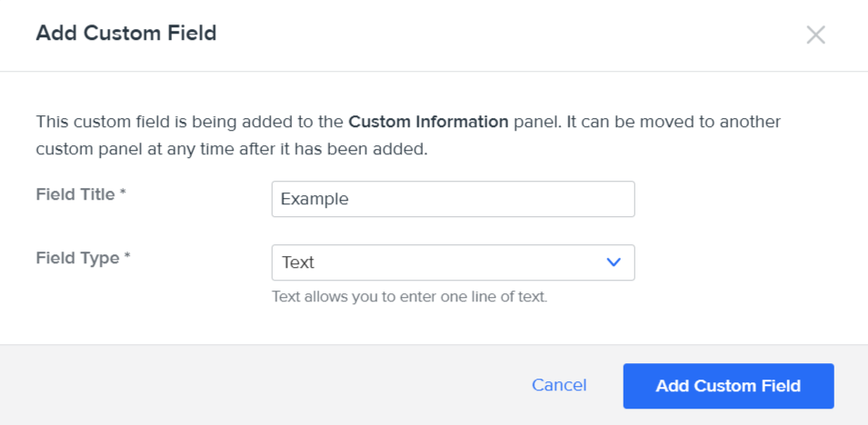Click the empty end of the Field Title box
The height and width of the screenshot is (425, 868).
(x=545, y=199)
